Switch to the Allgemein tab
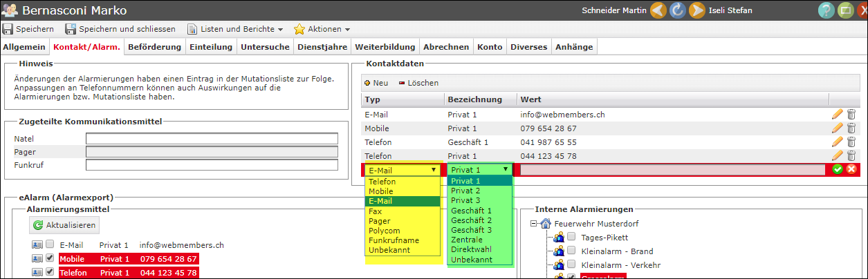This screenshot has height=279, width=868. (x=24, y=47)
